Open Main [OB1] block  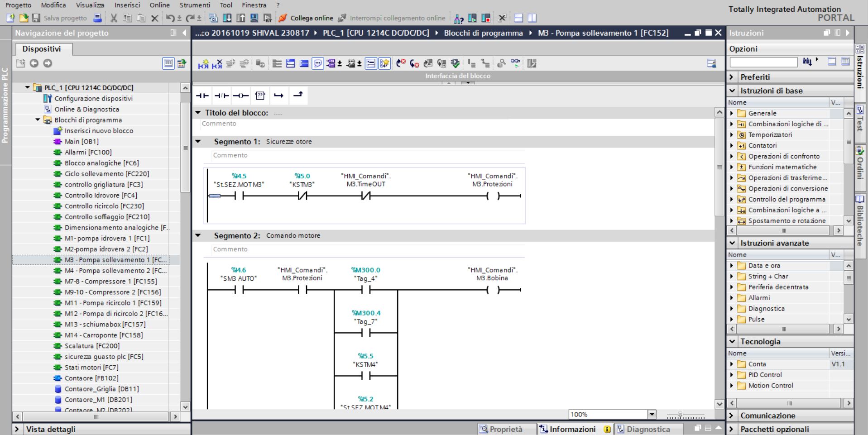82,142
